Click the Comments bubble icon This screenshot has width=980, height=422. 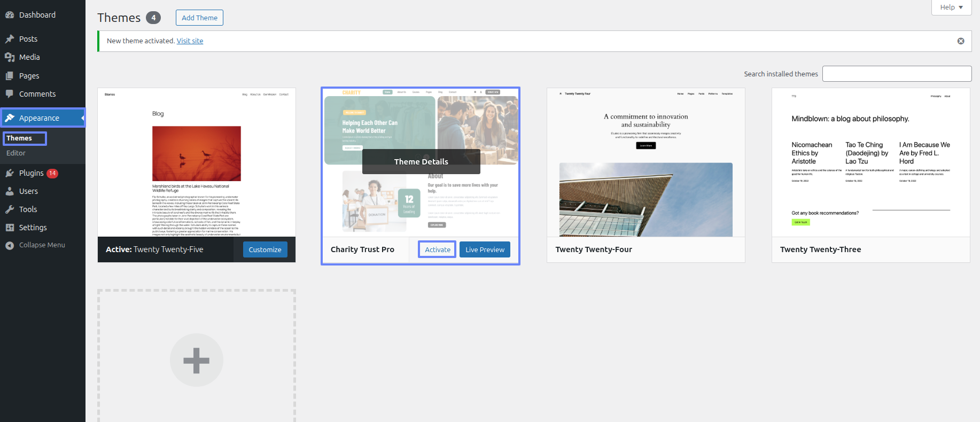(x=10, y=94)
